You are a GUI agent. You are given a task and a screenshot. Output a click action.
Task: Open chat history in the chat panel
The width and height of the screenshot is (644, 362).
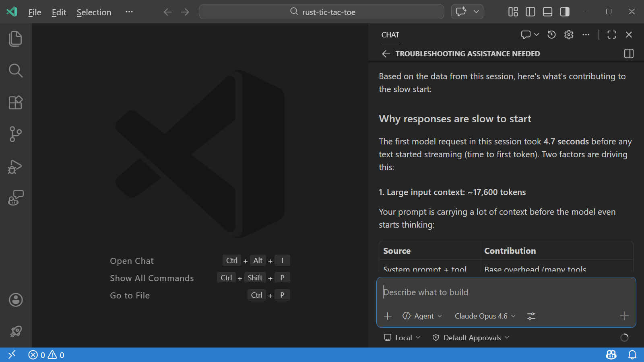pyautogui.click(x=551, y=35)
